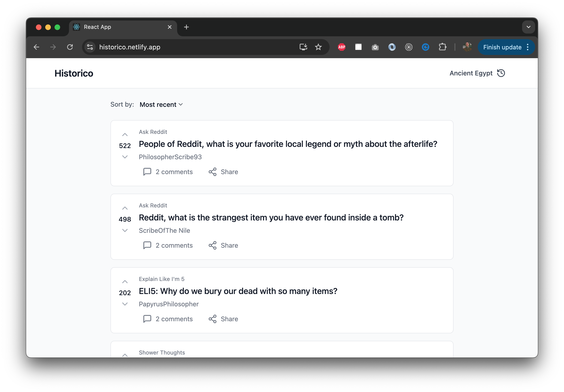Upvote the afterlife legend post
Screen dimensions: 564x392
pos(125,135)
